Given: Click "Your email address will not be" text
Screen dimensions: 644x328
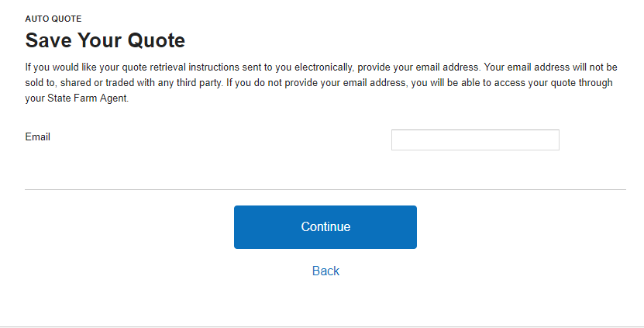Looking at the screenshot, I should pos(550,67).
